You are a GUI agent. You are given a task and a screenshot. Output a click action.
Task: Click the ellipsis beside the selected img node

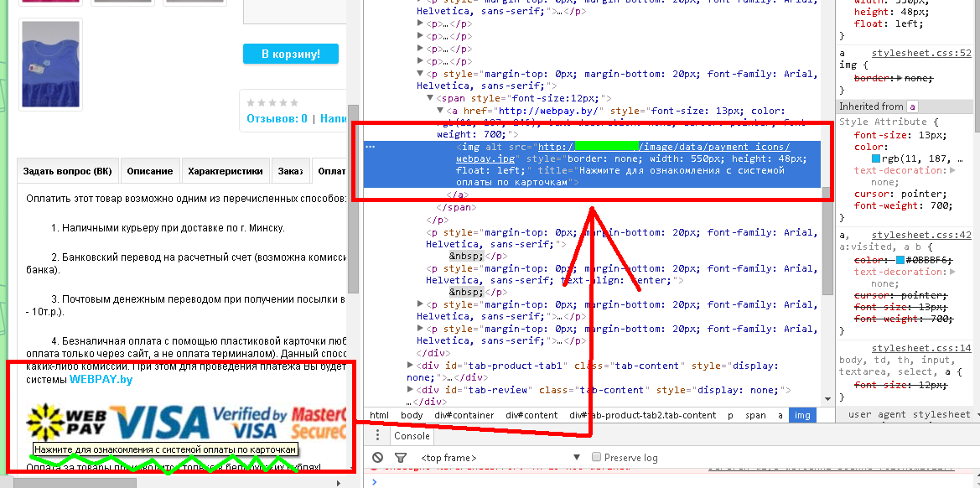point(370,147)
